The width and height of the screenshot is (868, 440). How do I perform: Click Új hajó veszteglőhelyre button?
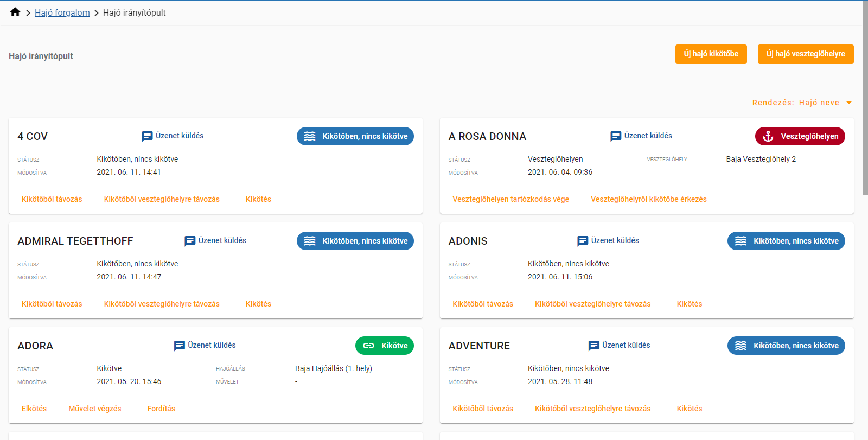click(805, 54)
